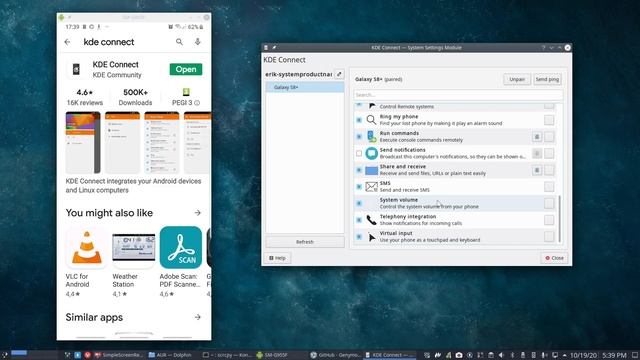
Task: Expand the Similar apps section arrow
Action: tap(198, 317)
